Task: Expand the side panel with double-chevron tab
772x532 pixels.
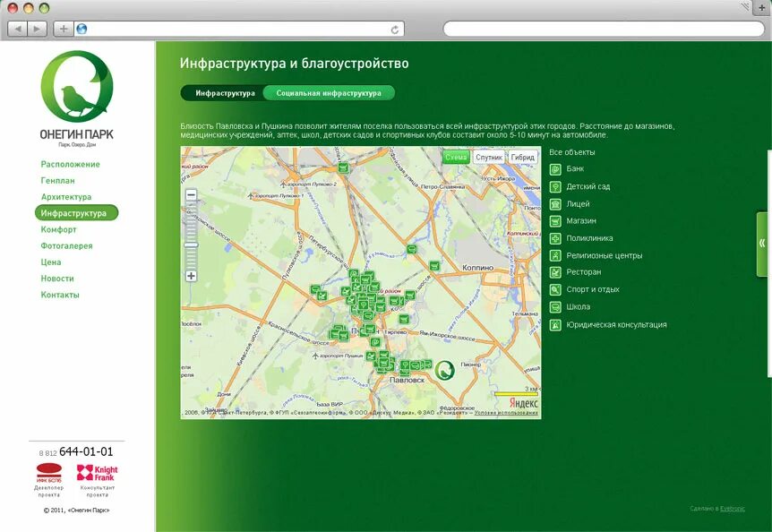Action: 762,244
